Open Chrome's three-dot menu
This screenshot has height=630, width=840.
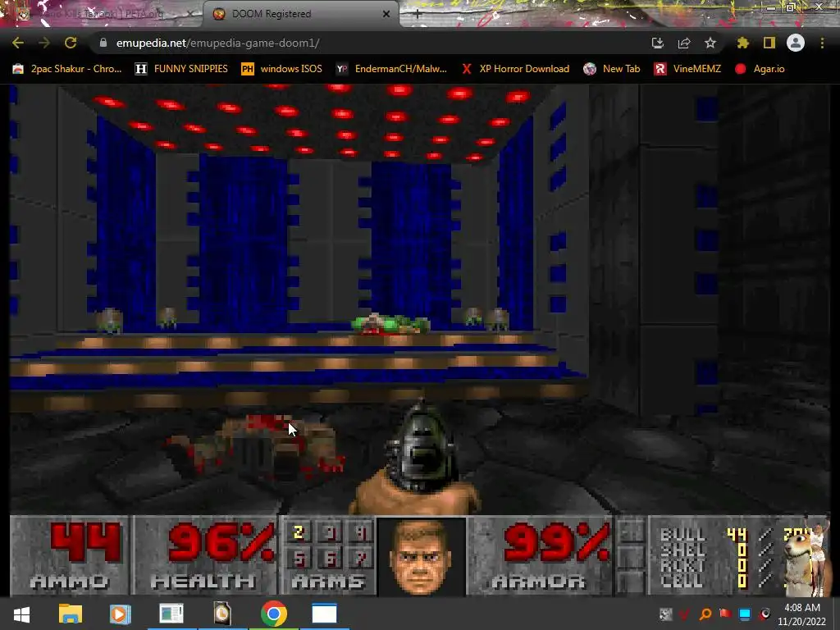[x=822, y=43]
